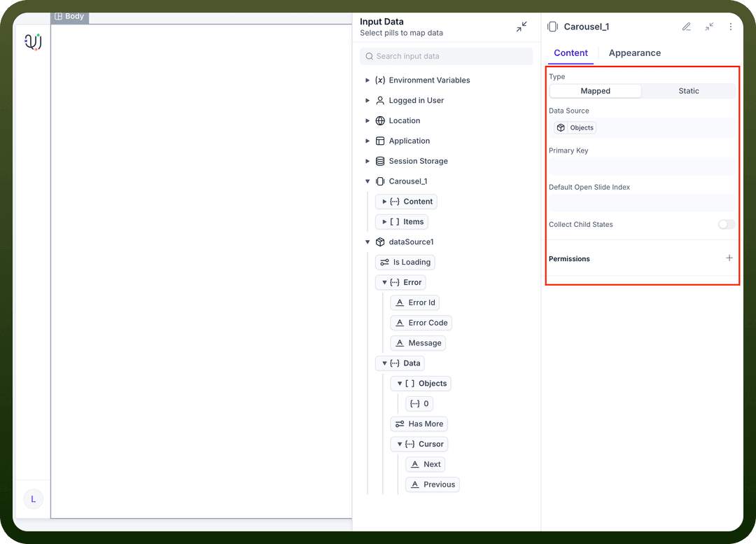Expand Environment Variables tree node
This screenshot has width=756, height=544.
367,80
